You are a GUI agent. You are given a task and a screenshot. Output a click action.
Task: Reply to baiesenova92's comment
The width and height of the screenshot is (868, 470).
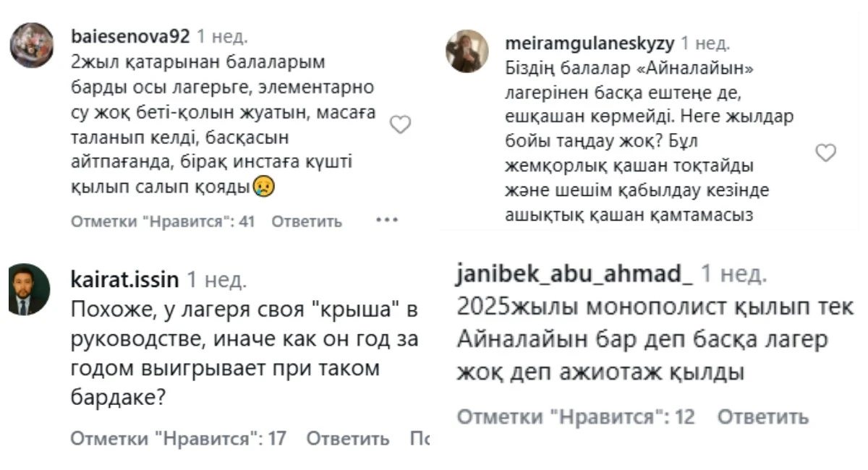(306, 221)
